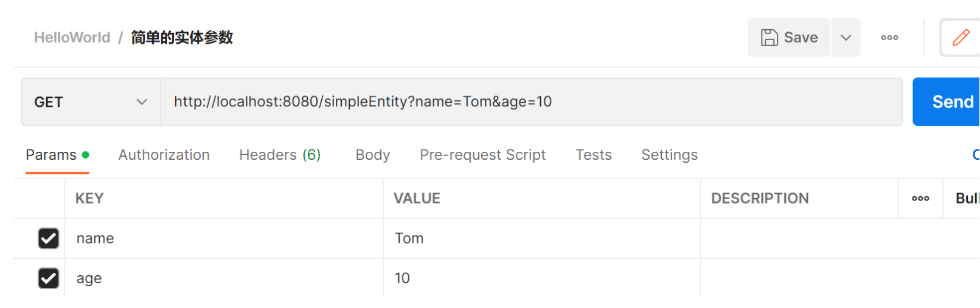The image size is (980, 308).
Task: Open the GET method dropdown
Action: 91,102
